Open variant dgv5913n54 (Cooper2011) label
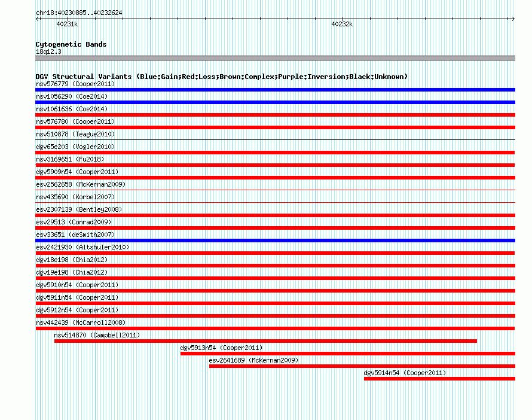 221,348
